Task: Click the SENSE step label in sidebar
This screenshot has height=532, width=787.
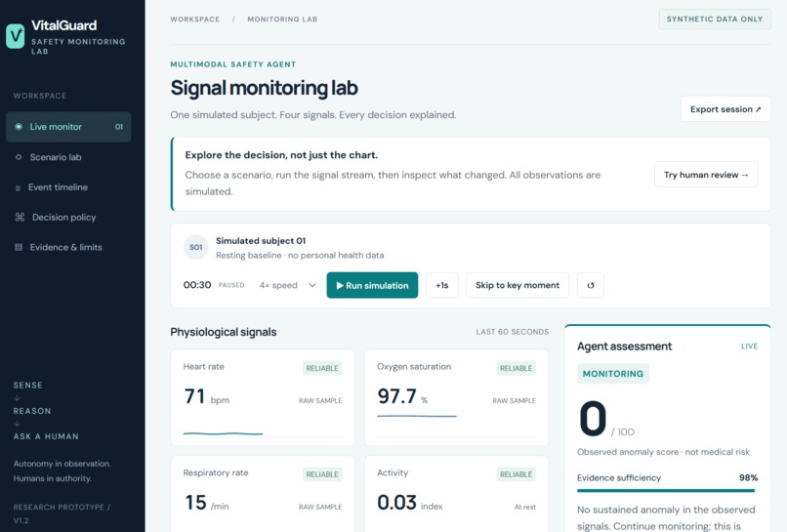Action: 28,386
